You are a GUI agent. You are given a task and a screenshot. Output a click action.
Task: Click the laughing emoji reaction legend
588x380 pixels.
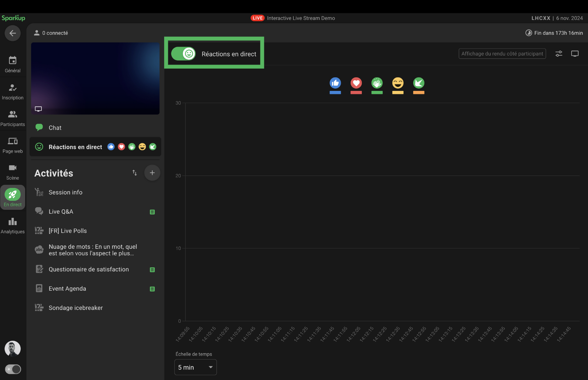[x=398, y=83]
